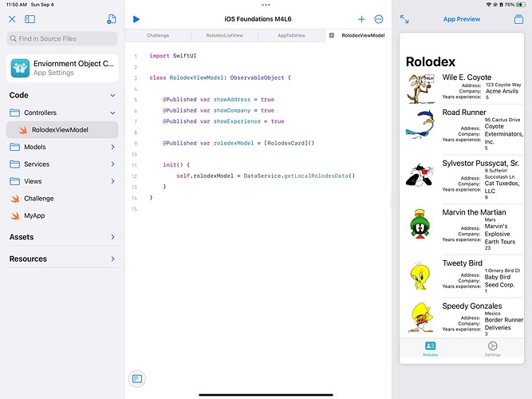Close the RolodexViewModel tab with its x icon
Viewport: 532px width, 399px height.
[332, 35]
